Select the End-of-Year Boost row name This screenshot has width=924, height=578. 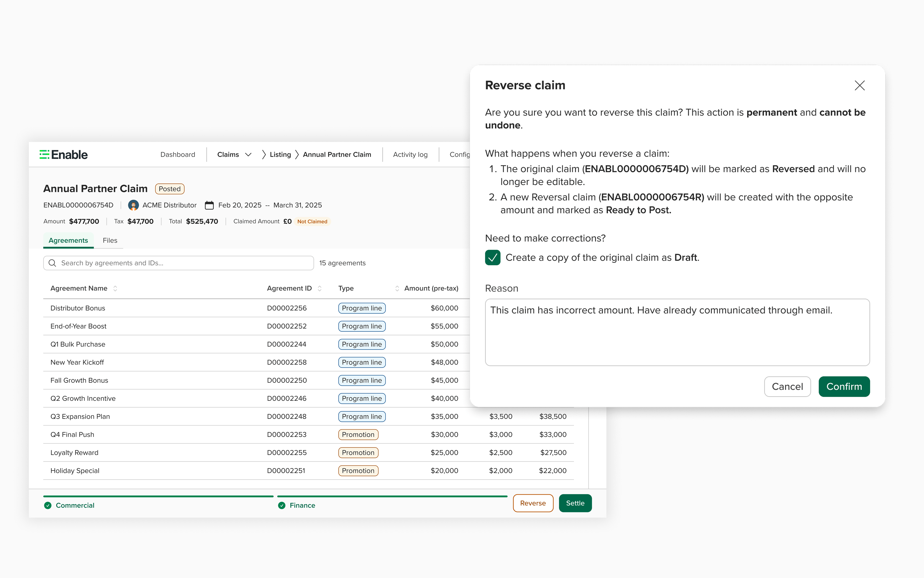tap(78, 326)
